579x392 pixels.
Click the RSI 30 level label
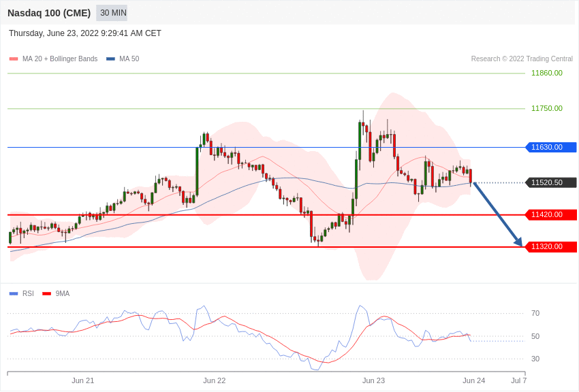coord(535,359)
